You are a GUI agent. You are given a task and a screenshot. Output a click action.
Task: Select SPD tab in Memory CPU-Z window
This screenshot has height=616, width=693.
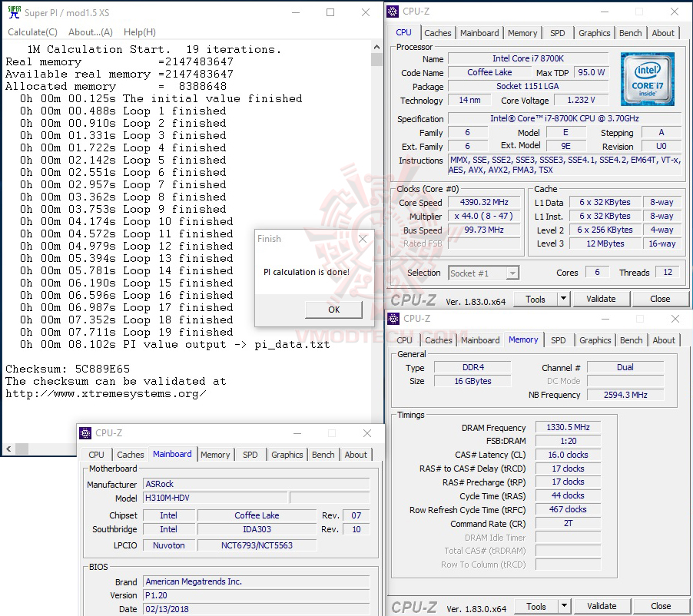[559, 340]
